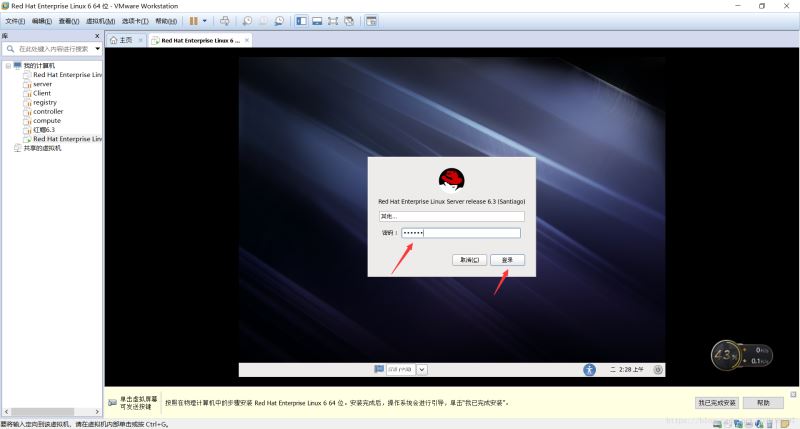Collapse the 我的计算机 tree node

tap(7, 66)
